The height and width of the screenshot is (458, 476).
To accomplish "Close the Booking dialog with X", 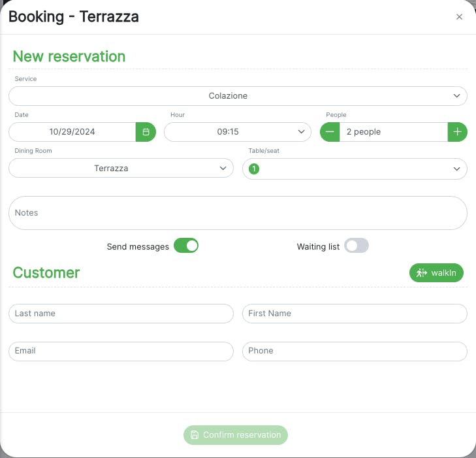I will tap(459, 17).
